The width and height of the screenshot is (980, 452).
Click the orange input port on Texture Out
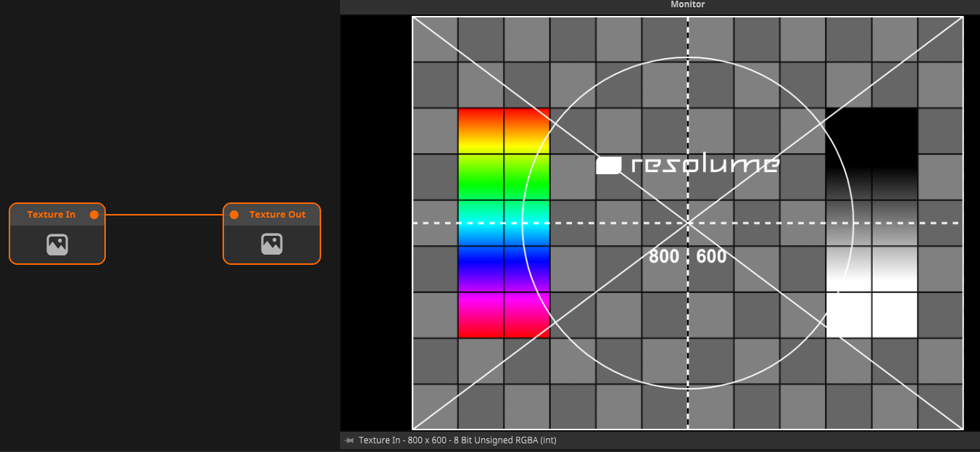pyautogui.click(x=234, y=215)
